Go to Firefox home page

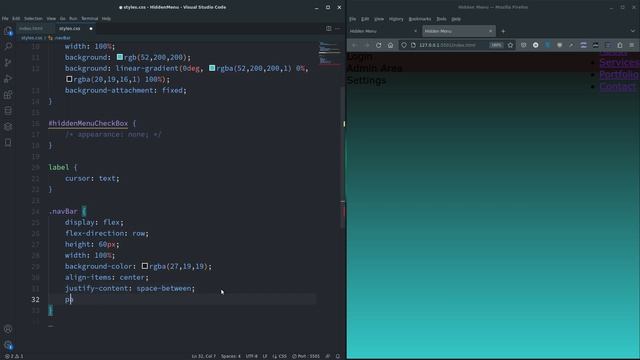390,45
